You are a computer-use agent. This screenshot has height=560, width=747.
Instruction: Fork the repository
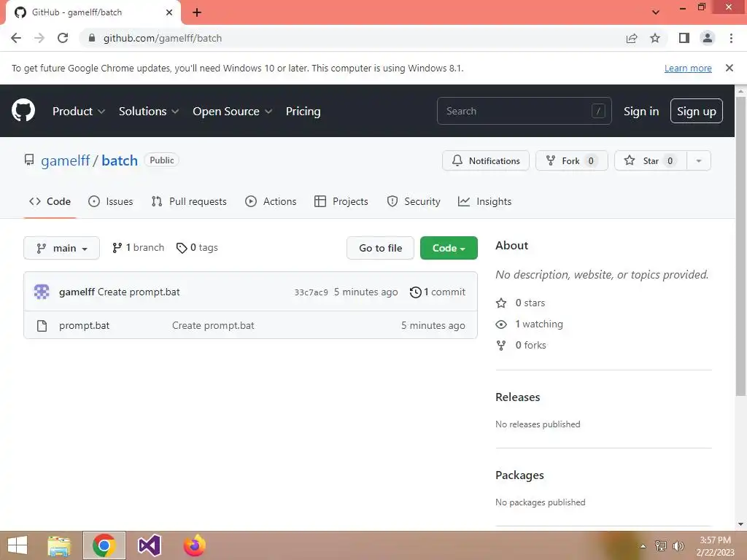click(x=572, y=160)
